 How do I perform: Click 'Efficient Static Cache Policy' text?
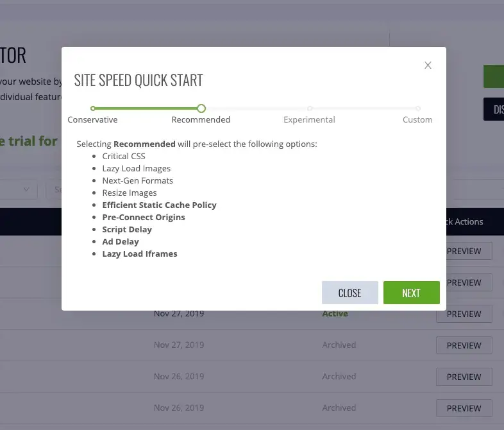coord(160,205)
